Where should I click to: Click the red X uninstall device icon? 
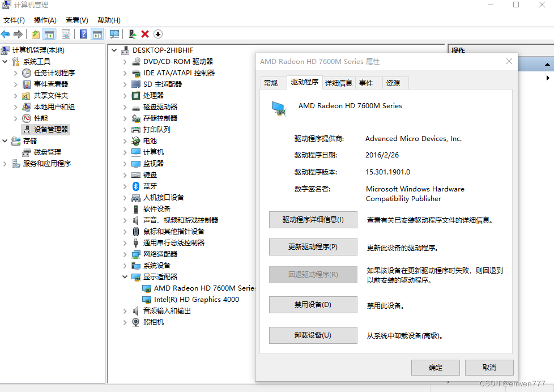point(145,35)
